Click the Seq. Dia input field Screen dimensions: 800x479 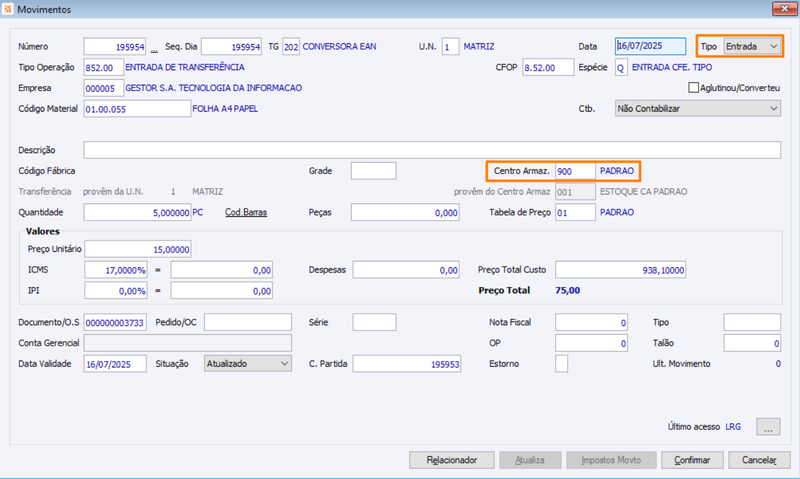point(232,46)
